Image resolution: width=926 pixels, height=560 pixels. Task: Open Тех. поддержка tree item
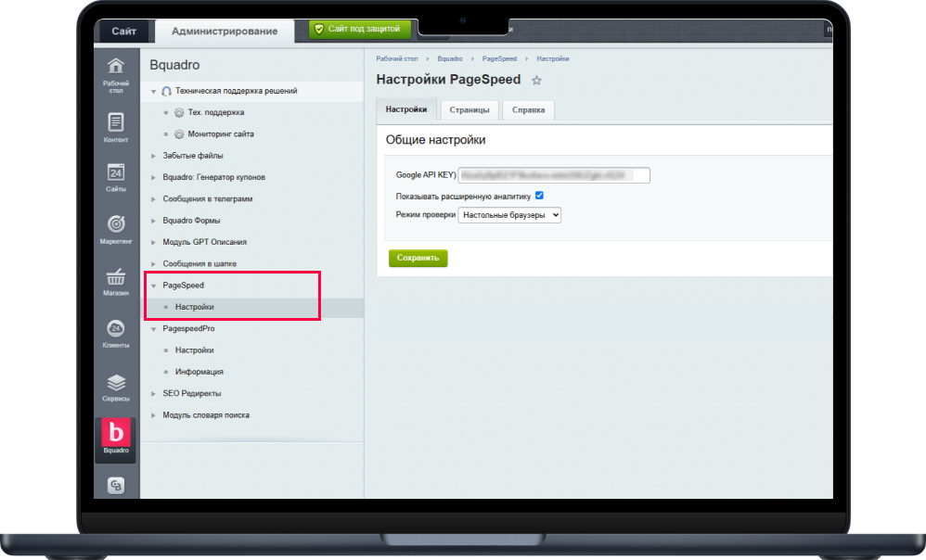coord(216,112)
